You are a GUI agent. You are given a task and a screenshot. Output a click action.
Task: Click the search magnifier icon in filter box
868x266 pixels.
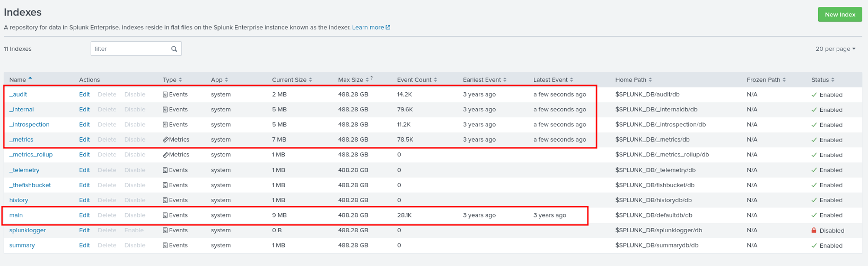[x=174, y=49]
